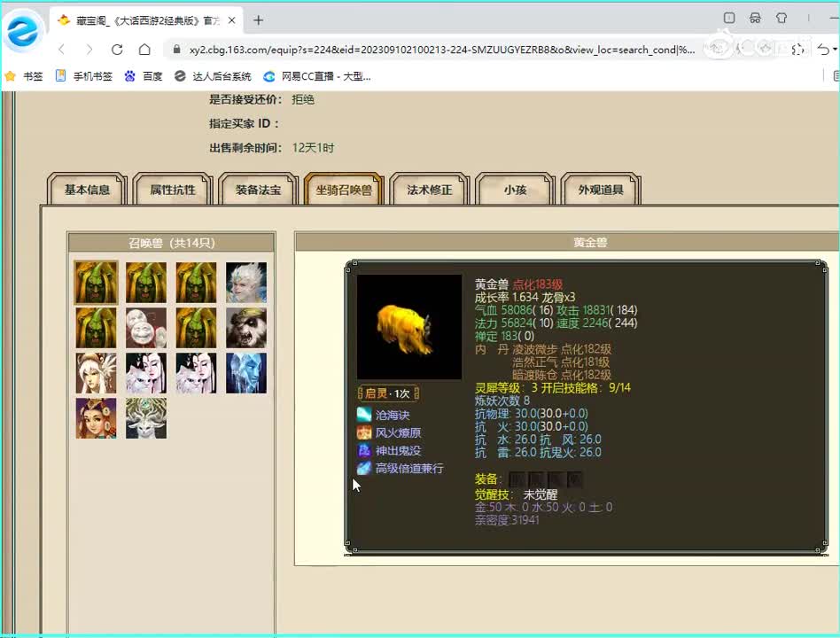The height and width of the screenshot is (638, 840).
Task: Select the white-haired male summon portrait
Action: 246,283
